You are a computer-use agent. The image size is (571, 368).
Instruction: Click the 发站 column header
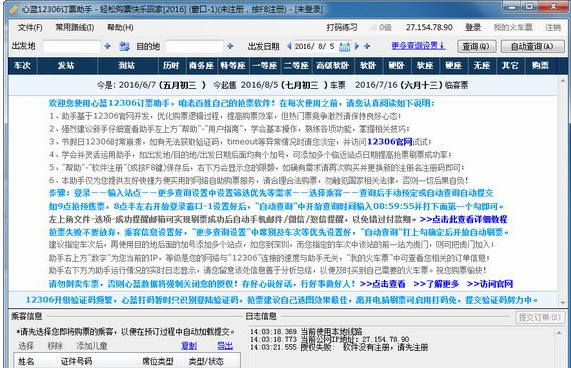tap(67, 66)
